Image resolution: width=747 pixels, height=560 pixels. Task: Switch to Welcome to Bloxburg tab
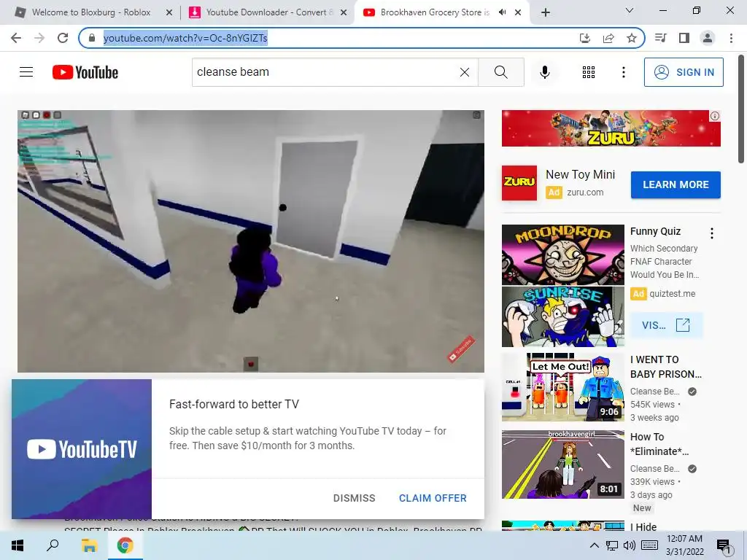tap(90, 12)
